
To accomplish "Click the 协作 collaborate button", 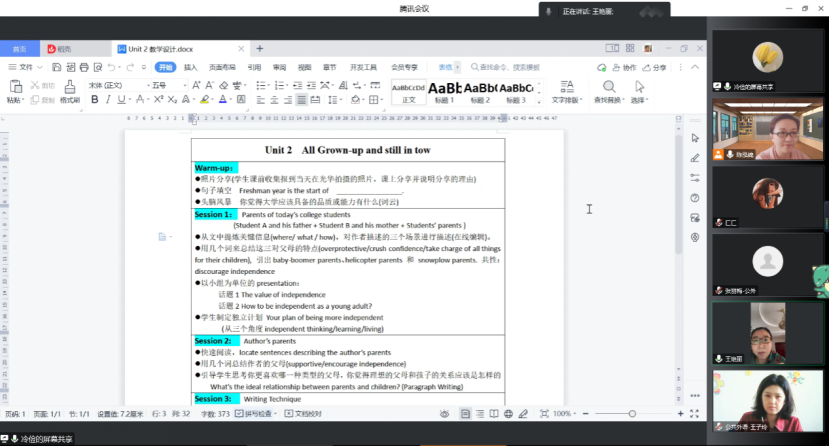I will [624, 67].
